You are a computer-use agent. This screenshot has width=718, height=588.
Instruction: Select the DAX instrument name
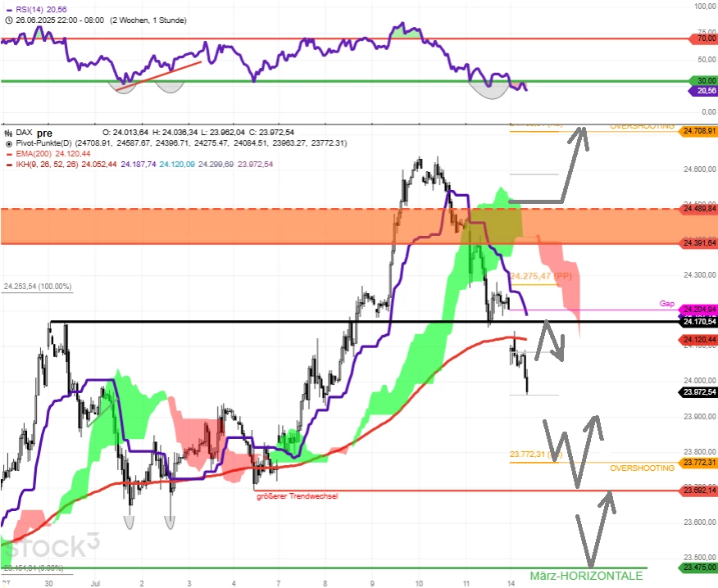click(x=25, y=132)
